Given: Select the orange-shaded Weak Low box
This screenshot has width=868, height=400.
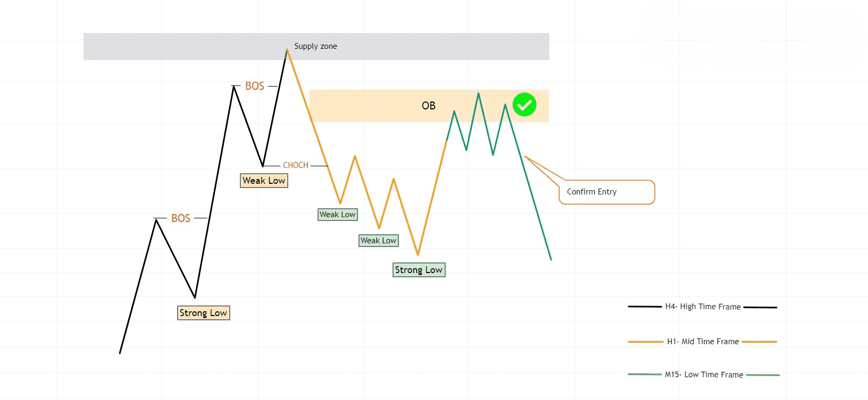Looking at the screenshot, I should coord(264,181).
